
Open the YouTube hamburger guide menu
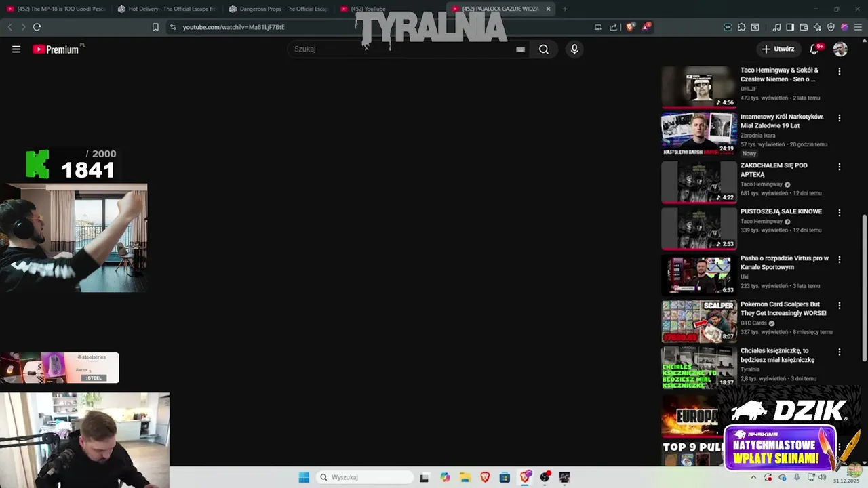coord(16,49)
